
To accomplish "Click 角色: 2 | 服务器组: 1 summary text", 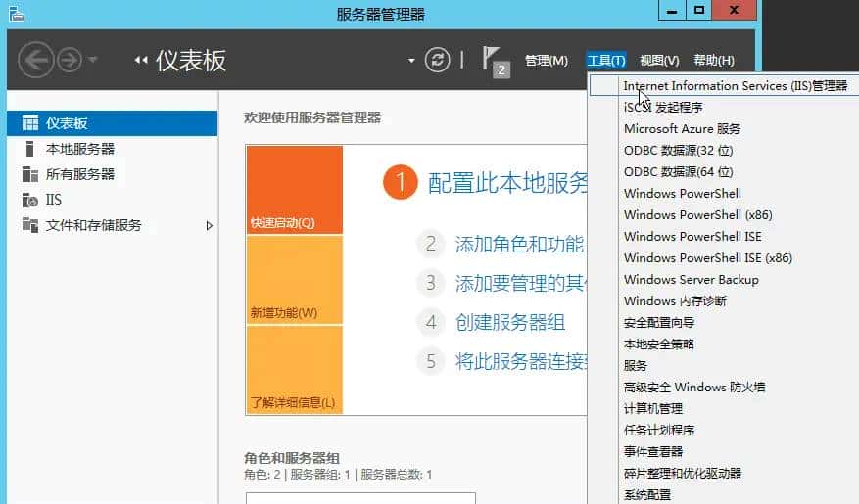I will point(338,475).
